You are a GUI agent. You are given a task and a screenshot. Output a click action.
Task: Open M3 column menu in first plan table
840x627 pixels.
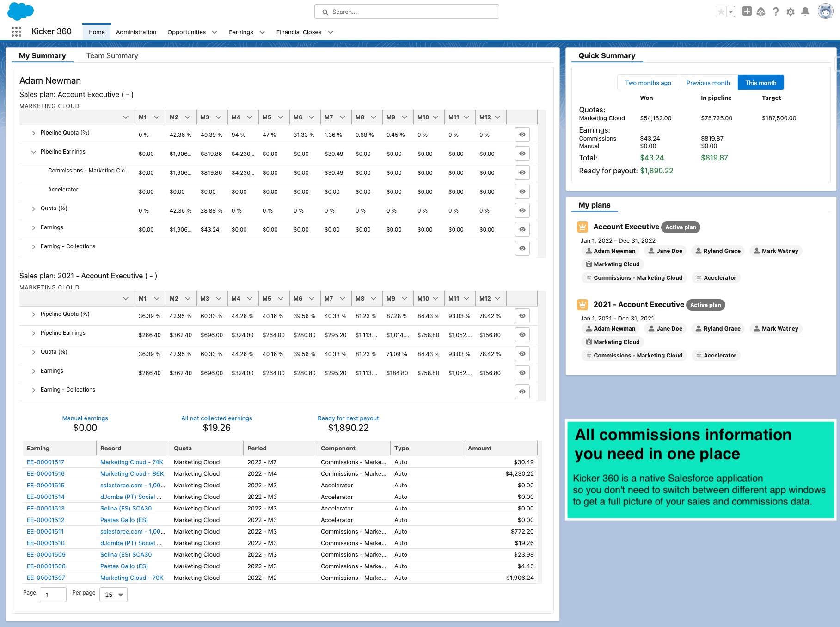[219, 117]
